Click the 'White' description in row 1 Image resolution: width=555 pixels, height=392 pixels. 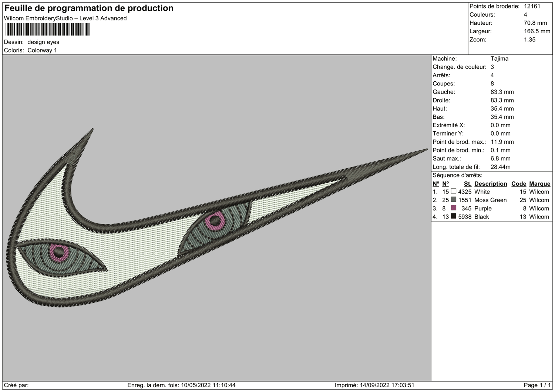[482, 192]
